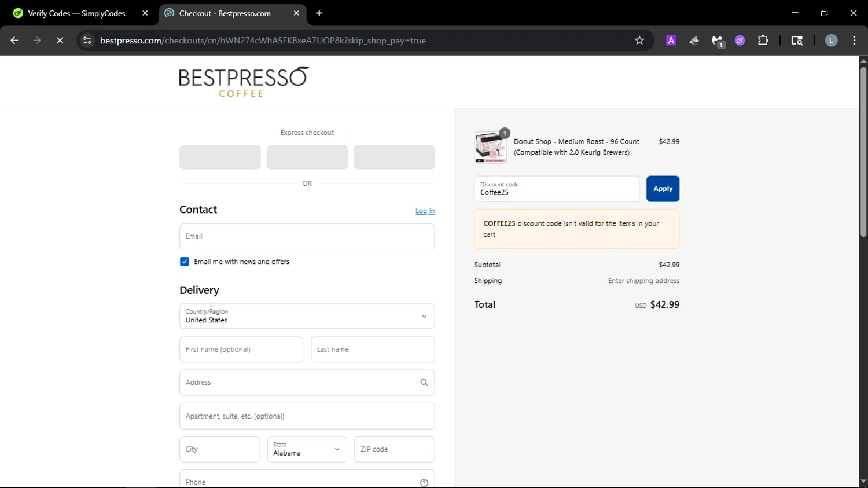Bookmark this page with the star icon
The width and height of the screenshot is (868, 488).
(x=639, y=41)
